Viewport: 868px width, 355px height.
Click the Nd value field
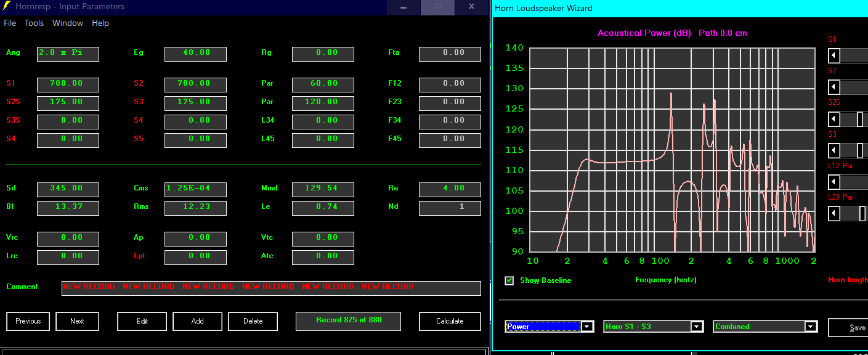click(450, 208)
